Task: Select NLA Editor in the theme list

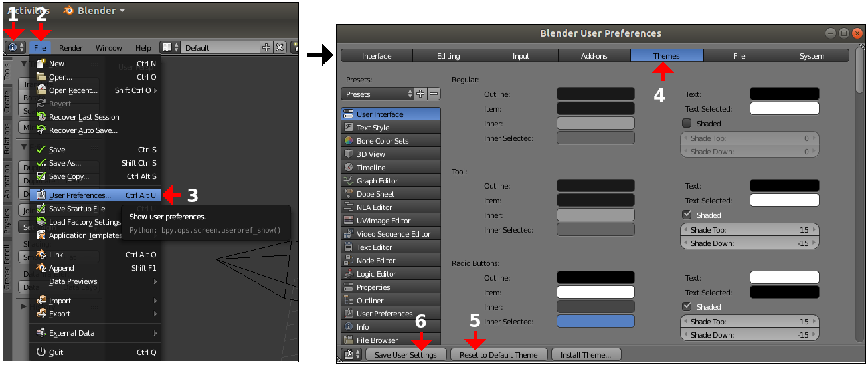Action: click(x=391, y=207)
